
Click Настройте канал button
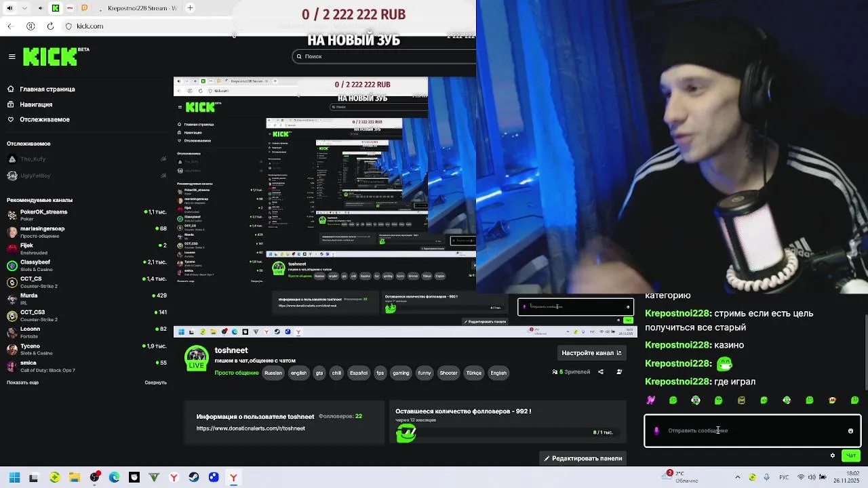[x=591, y=352]
